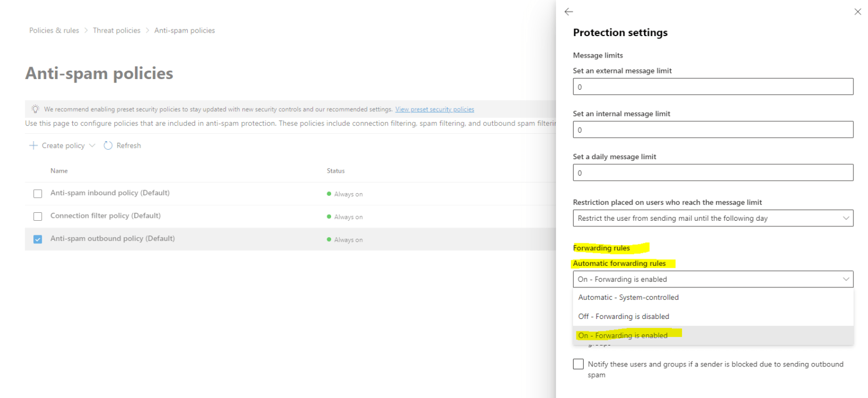This screenshot has width=868, height=398.
Task: Enable the notify users about blocked senders checkbox
Action: pos(578,364)
